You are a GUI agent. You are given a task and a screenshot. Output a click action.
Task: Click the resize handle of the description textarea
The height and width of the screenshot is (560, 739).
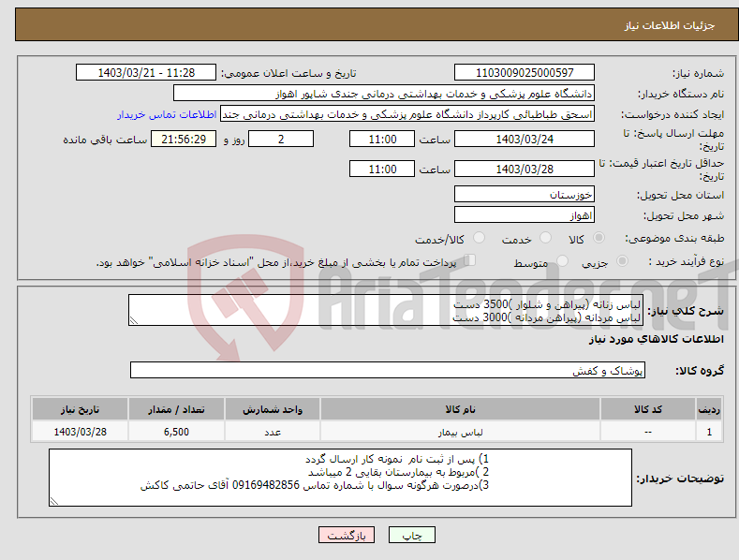[134, 321]
